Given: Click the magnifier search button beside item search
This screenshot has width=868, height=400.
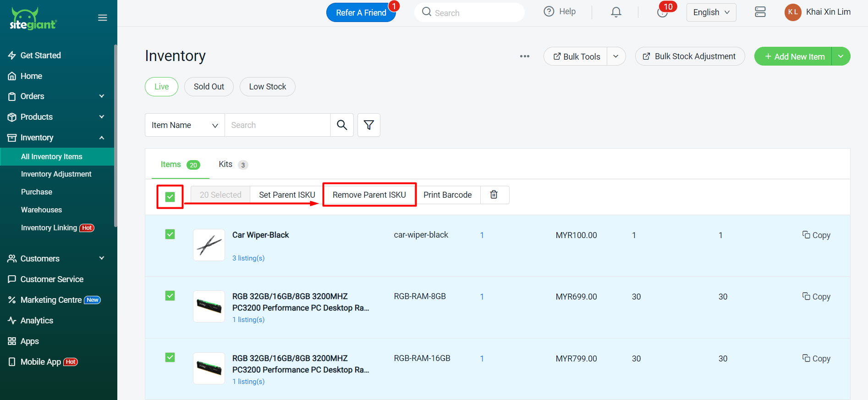Looking at the screenshot, I should coord(342,125).
